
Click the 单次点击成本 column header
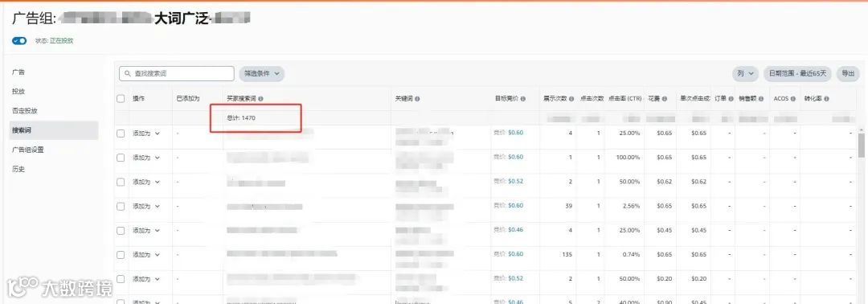pos(694,99)
